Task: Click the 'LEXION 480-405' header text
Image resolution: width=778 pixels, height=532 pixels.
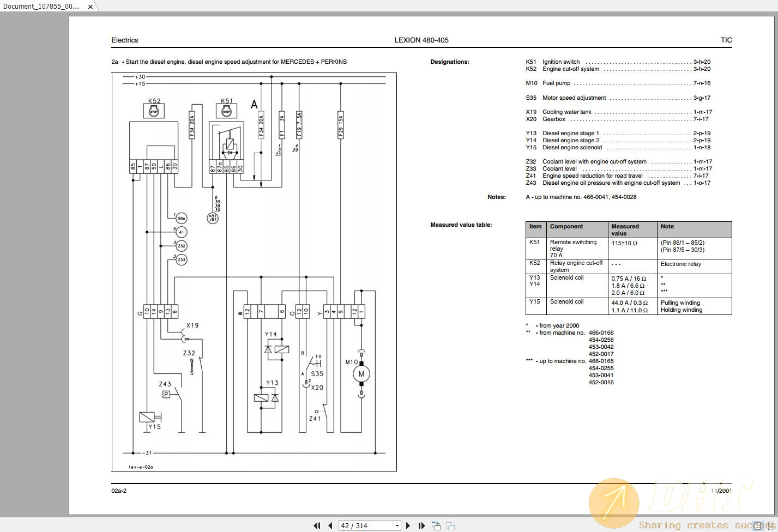Action: [x=421, y=40]
